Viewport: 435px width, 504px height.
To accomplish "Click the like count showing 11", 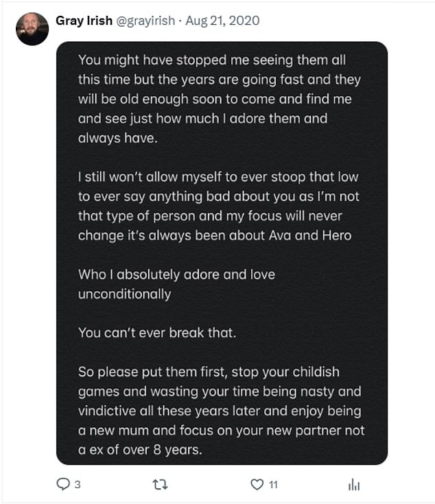I will tap(273, 484).
